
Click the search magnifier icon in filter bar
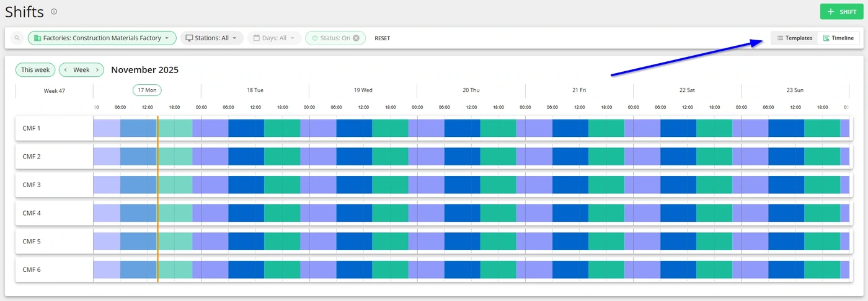tap(17, 38)
